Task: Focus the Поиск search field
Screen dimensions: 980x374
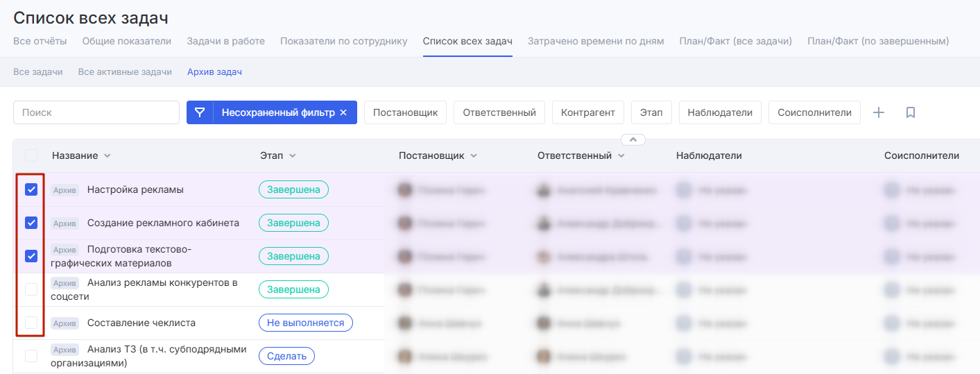Action: click(x=96, y=112)
